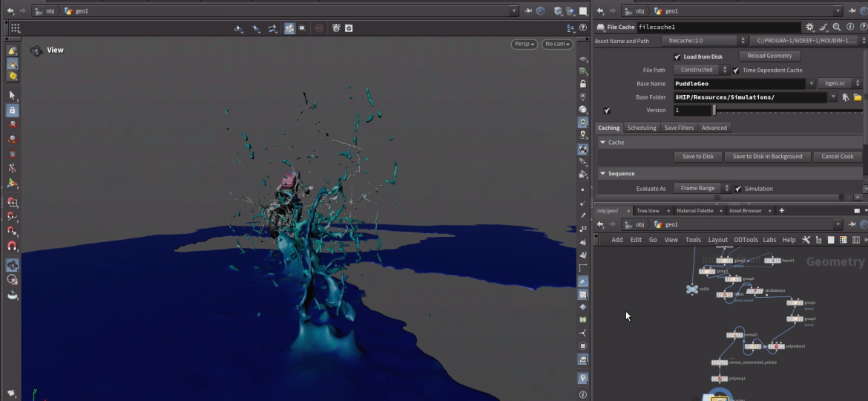This screenshot has width=868, height=401.
Task: Click the polyreduce1 node in the network
Action: [x=775, y=346]
